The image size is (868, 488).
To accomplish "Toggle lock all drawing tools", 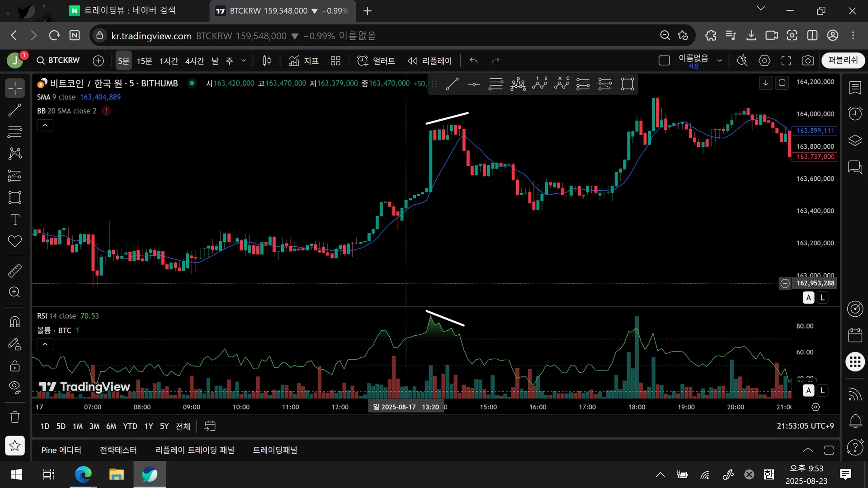I will pyautogui.click(x=15, y=366).
